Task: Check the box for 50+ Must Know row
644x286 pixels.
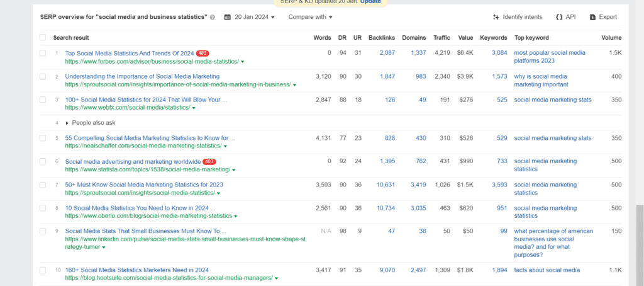Action: [43, 185]
